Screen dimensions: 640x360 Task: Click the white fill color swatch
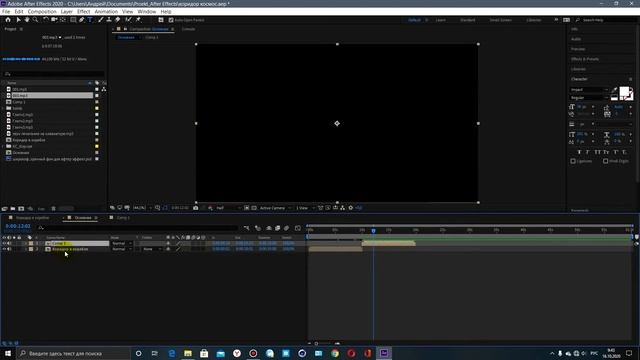point(624,92)
